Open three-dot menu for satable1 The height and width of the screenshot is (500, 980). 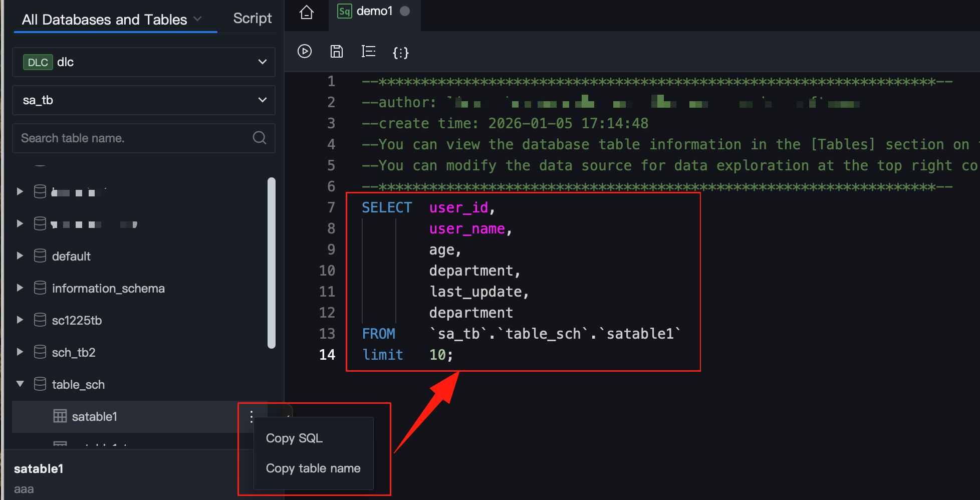[252, 416]
